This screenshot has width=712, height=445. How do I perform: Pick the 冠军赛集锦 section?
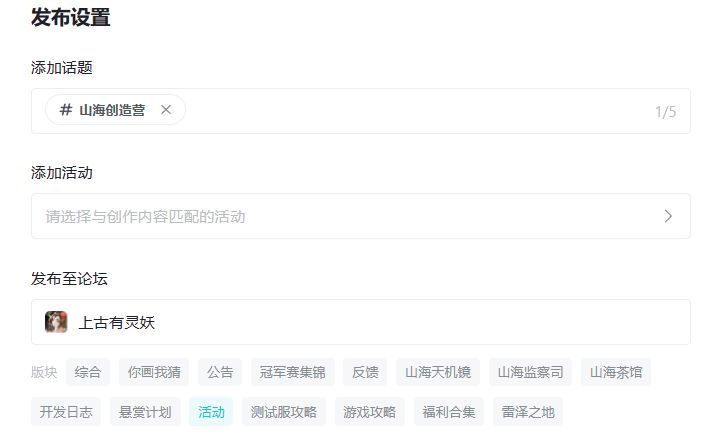(x=292, y=372)
